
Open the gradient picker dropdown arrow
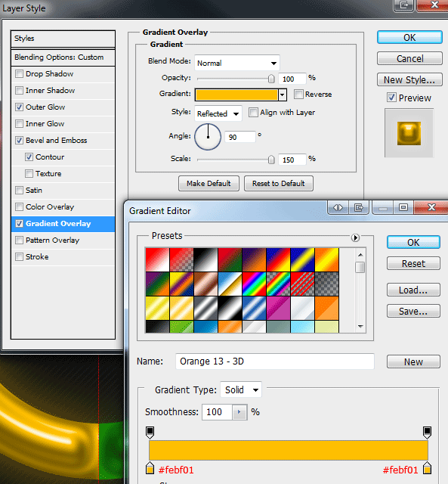(x=282, y=95)
